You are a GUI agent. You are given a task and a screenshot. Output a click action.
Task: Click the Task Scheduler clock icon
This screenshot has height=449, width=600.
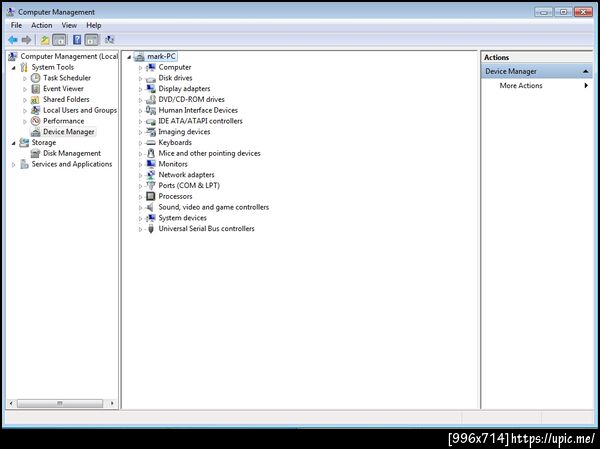[35, 78]
